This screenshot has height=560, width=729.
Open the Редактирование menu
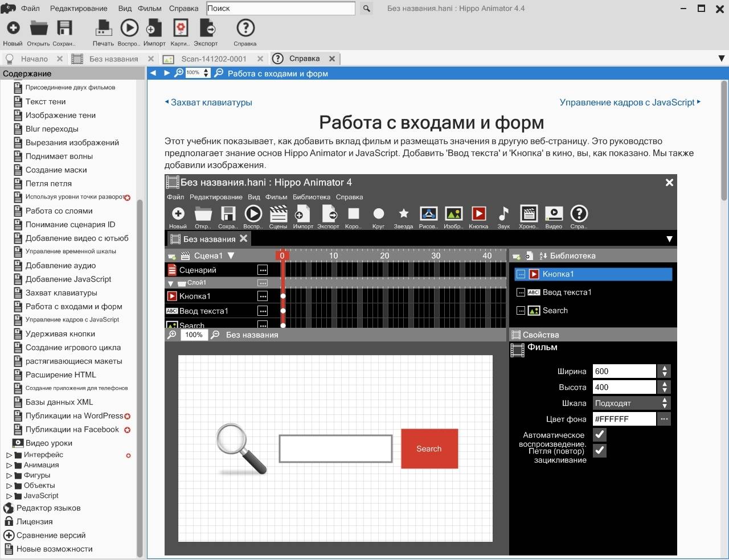(x=79, y=9)
